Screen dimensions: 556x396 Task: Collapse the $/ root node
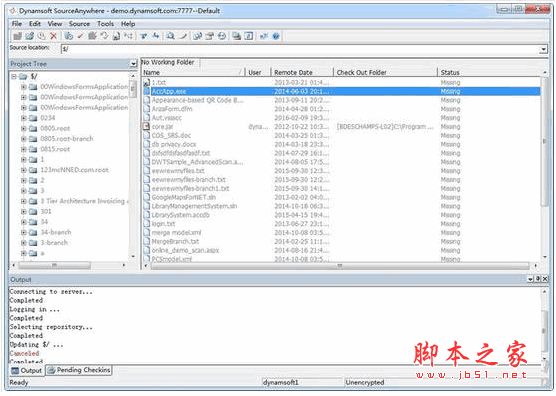click(14, 76)
